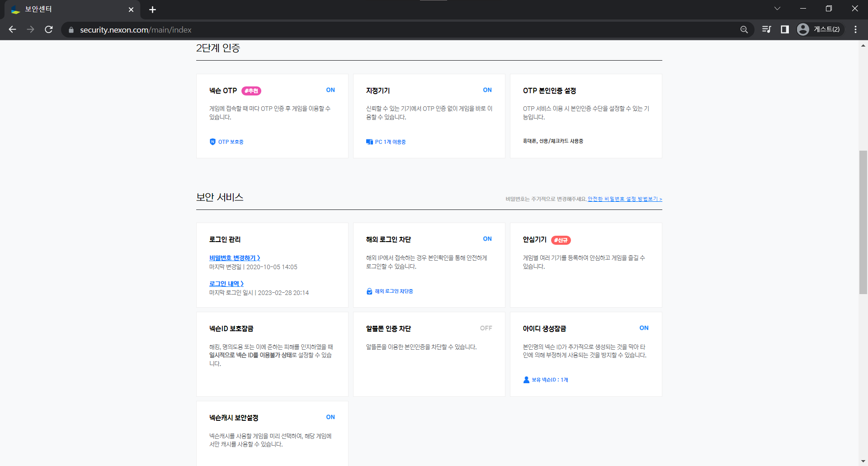
Task: Click the 알뜰폰 인증 차단 card title
Action: tap(388, 328)
